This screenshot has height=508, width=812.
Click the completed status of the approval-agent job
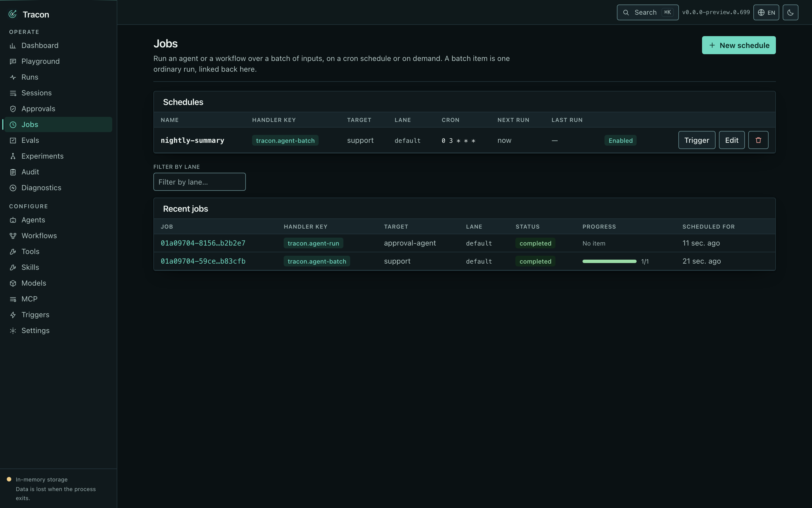coord(535,243)
